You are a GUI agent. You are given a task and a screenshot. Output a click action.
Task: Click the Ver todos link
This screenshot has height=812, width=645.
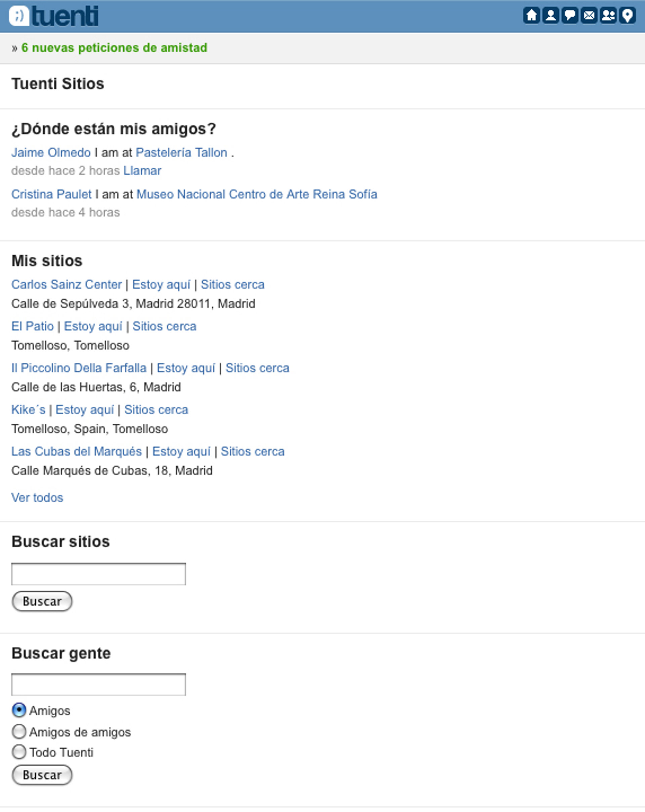(x=37, y=498)
